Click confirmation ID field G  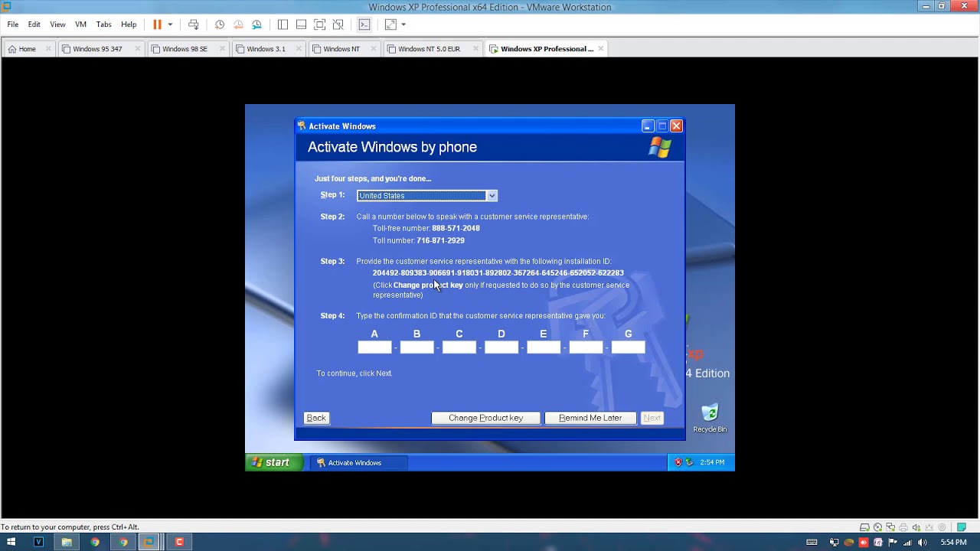629,347
